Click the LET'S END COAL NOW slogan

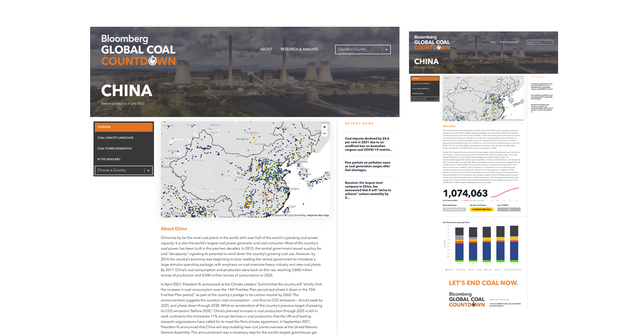click(484, 283)
